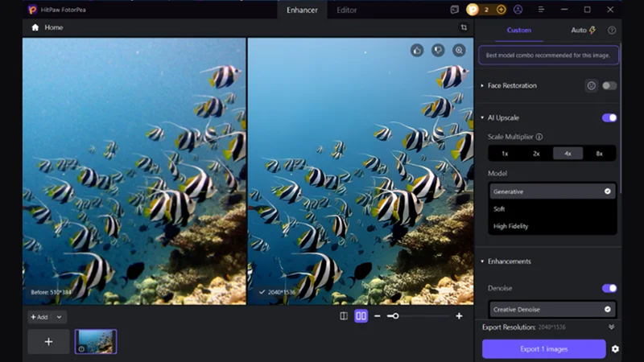644x362 pixels.
Task: Click the thumbs down feedback icon
Action: coord(438,51)
